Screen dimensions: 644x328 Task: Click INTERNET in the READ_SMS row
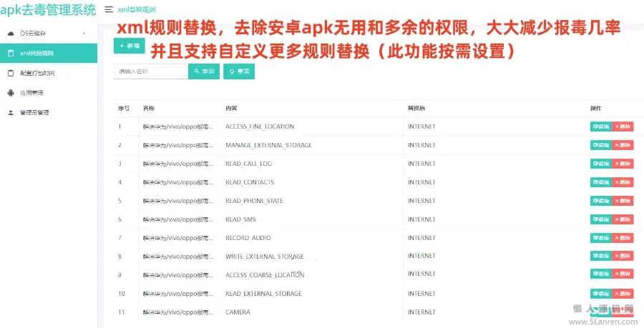421,219
